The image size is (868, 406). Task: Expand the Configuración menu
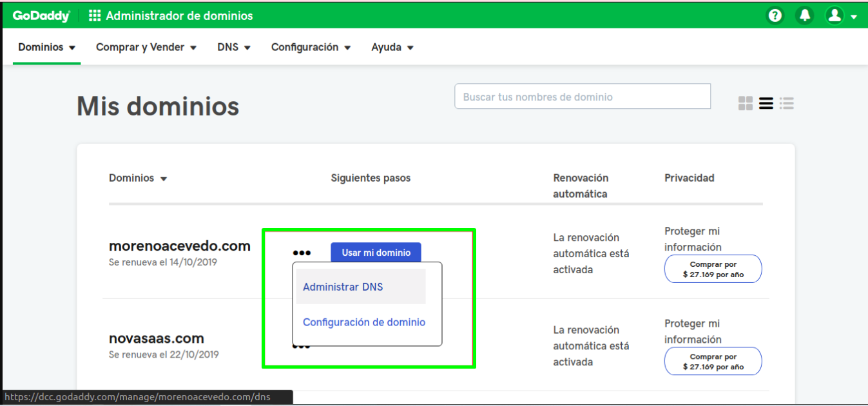pos(311,47)
